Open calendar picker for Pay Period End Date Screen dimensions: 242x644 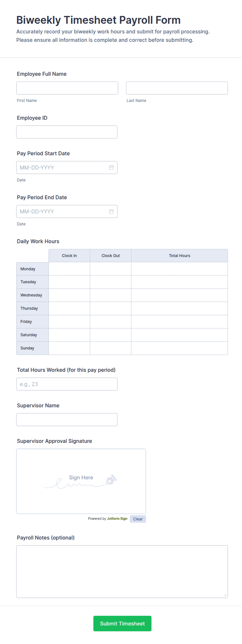coord(111,212)
